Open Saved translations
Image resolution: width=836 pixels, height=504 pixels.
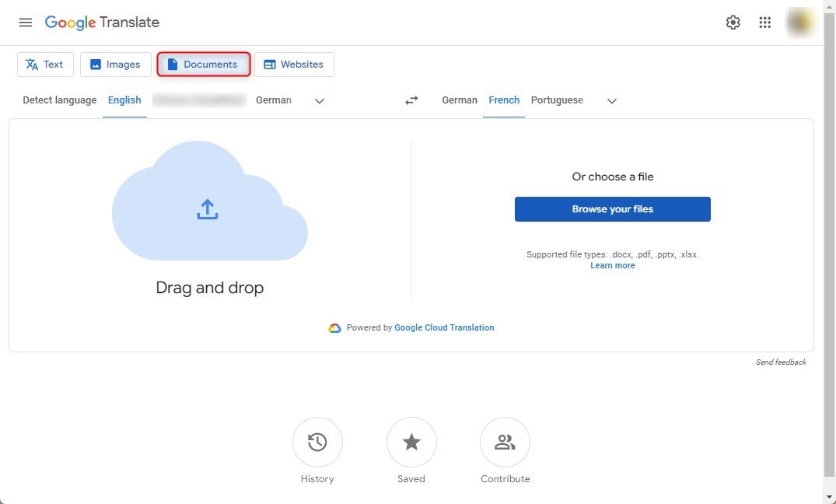pos(411,442)
